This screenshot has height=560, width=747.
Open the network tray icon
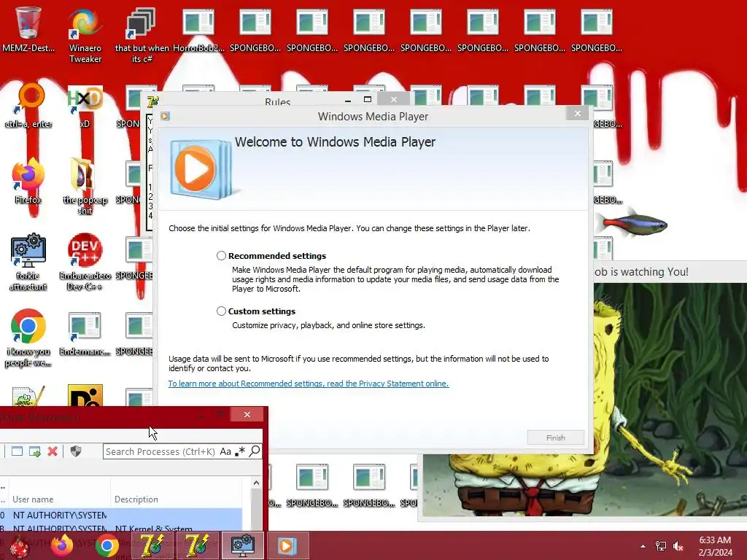click(661, 545)
